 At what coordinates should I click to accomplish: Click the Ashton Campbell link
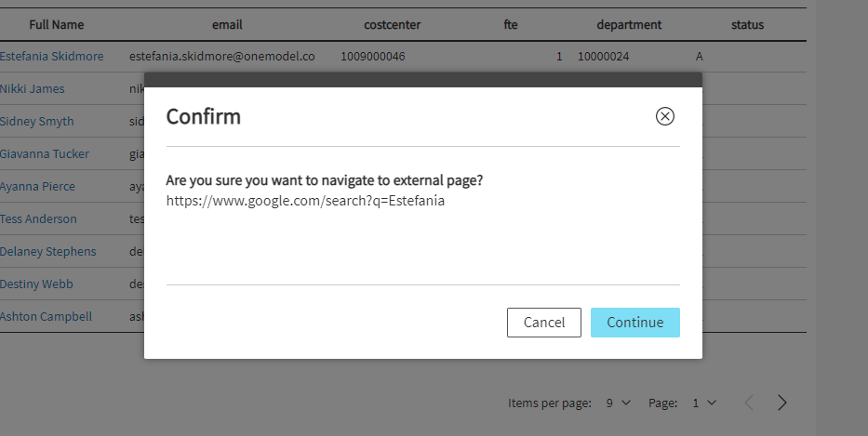tap(47, 316)
